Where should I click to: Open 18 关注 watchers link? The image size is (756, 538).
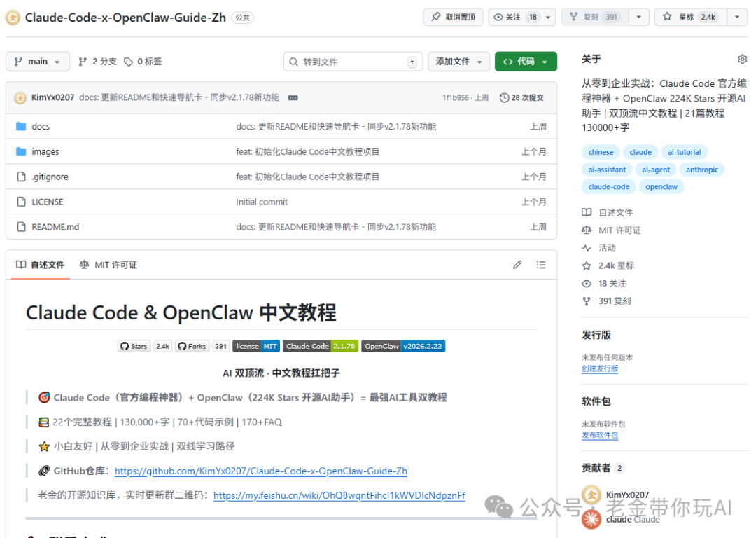click(x=604, y=283)
